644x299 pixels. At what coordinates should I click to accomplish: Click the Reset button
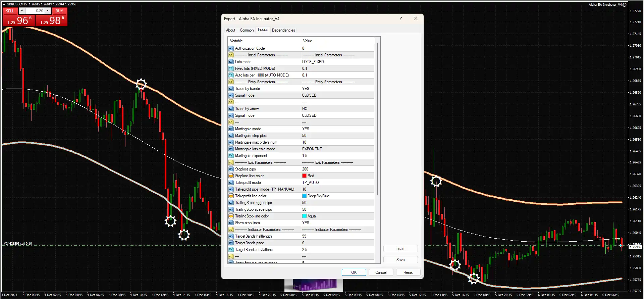click(408, 272)
